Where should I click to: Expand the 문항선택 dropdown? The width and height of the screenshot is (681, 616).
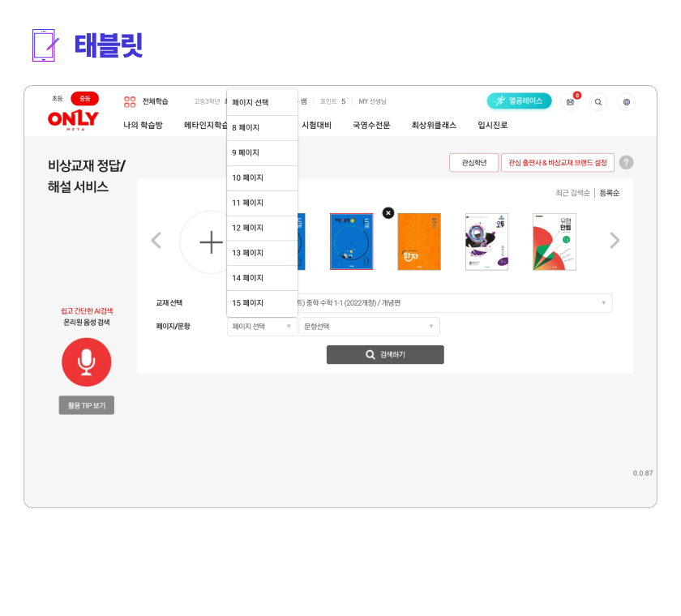tap(369, 327)
